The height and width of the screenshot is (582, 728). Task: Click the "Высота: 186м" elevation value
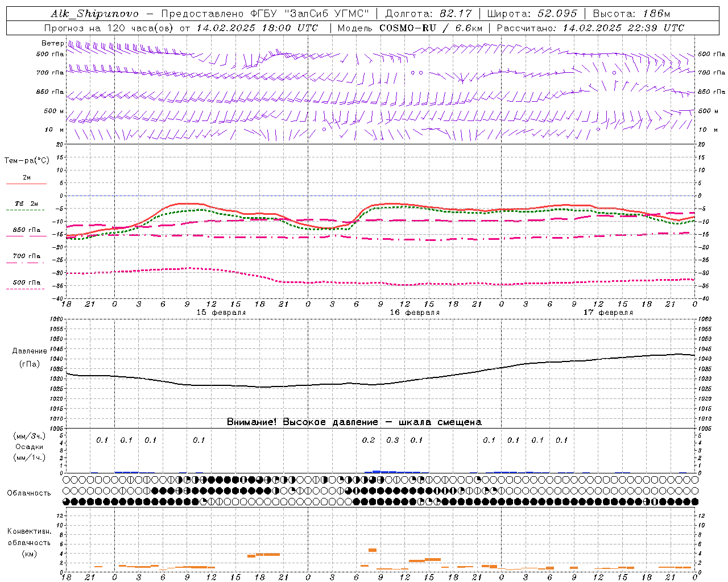pyautogui.click(x=632, y=14)
